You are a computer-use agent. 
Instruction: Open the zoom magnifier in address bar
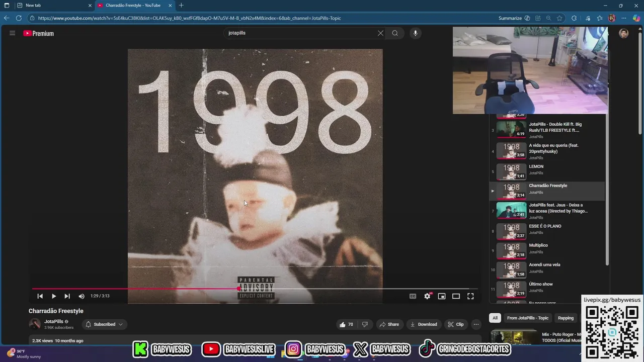(548, 18)
